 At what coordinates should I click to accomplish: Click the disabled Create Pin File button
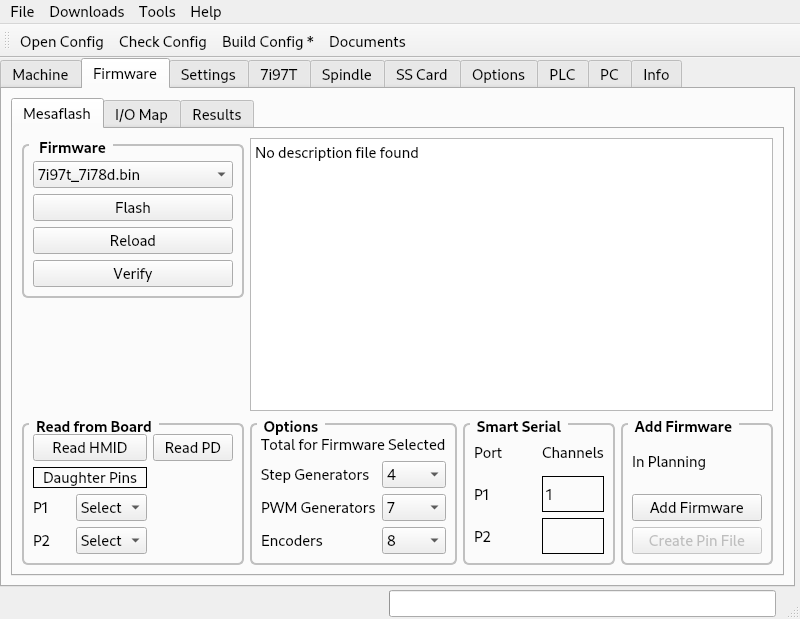[x=697, y=540]
